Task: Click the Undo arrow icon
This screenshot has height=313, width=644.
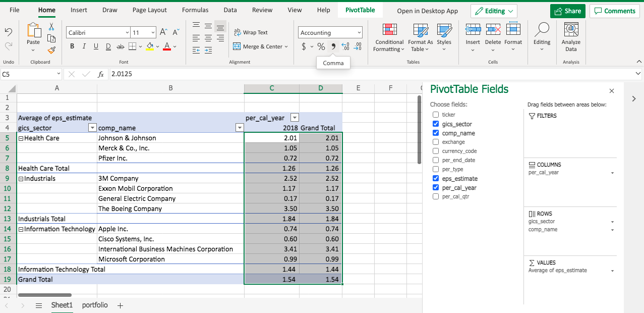Action: click(x=9, y=32)
